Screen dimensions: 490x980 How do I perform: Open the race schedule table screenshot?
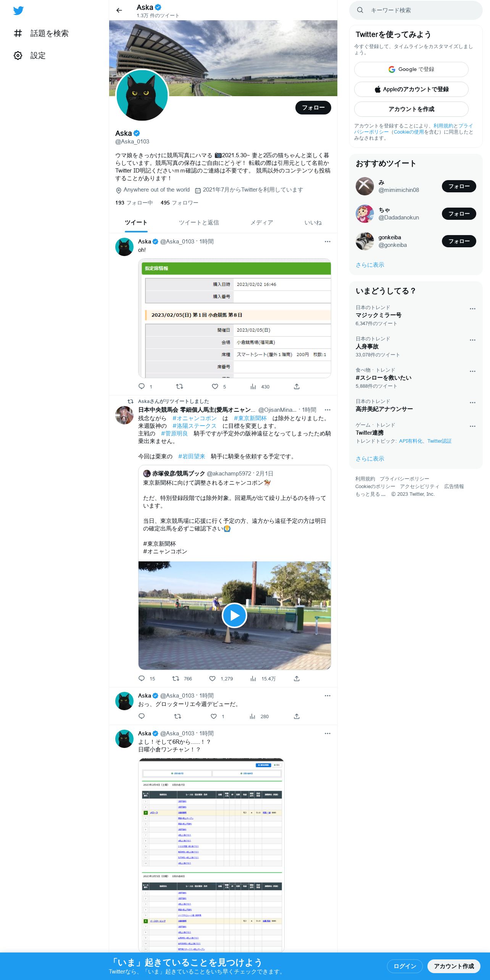211,855
